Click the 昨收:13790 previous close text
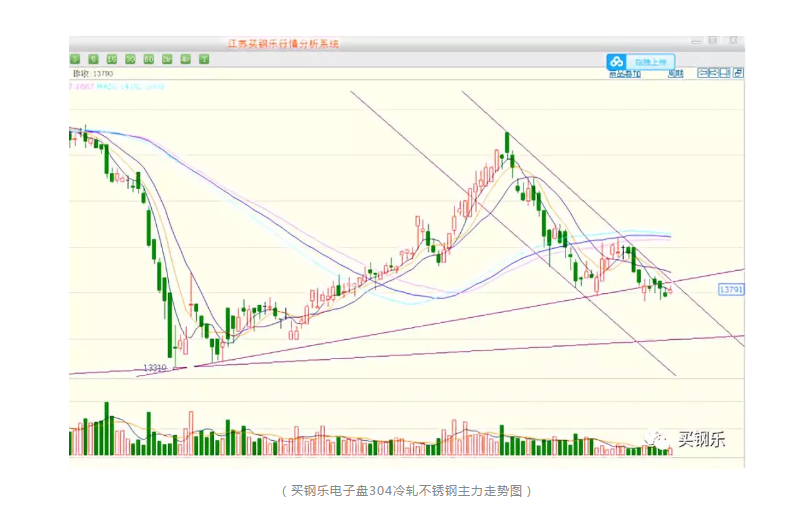Screen dimensions: 810x520 (x=93, y=74)
